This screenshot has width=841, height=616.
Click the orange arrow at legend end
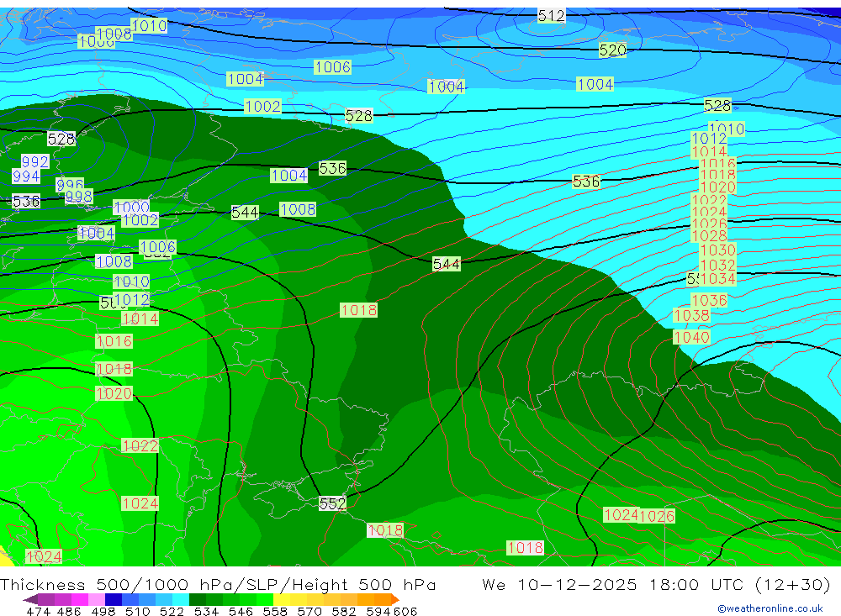pyautogui.click(x=395, y=599)
